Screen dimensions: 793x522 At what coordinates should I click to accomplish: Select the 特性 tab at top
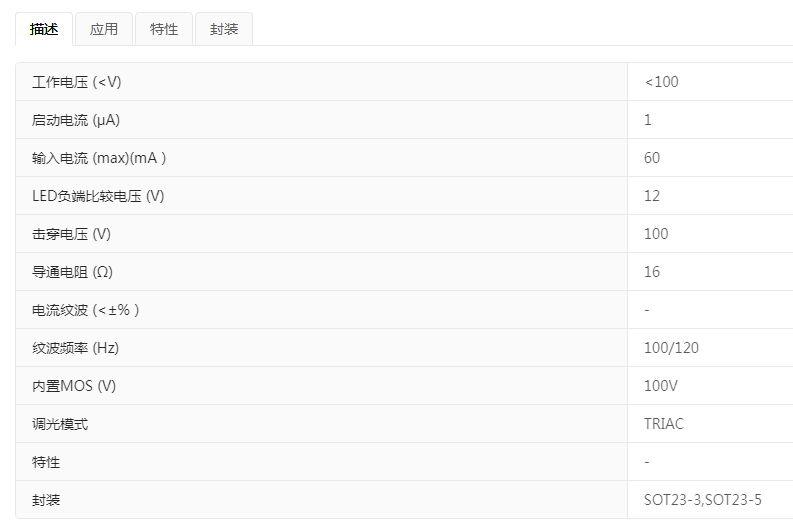[x=164, y=29]
